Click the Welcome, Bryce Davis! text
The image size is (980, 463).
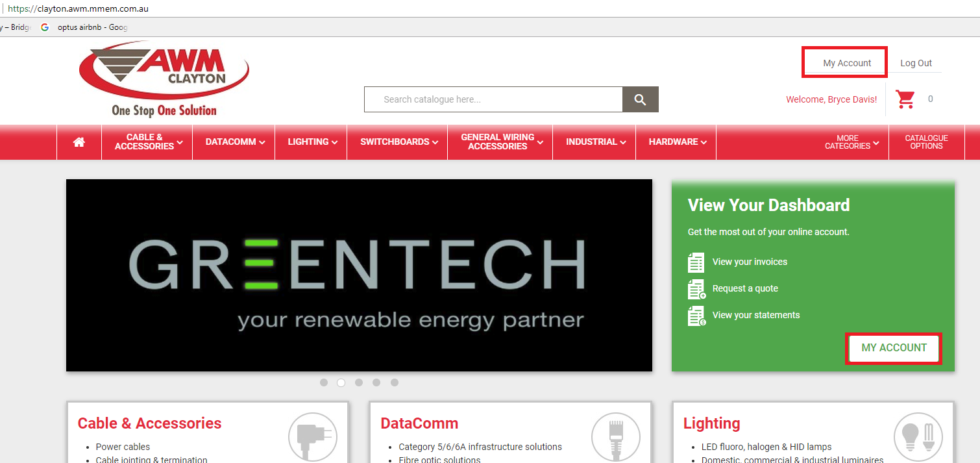pos(831,99)
